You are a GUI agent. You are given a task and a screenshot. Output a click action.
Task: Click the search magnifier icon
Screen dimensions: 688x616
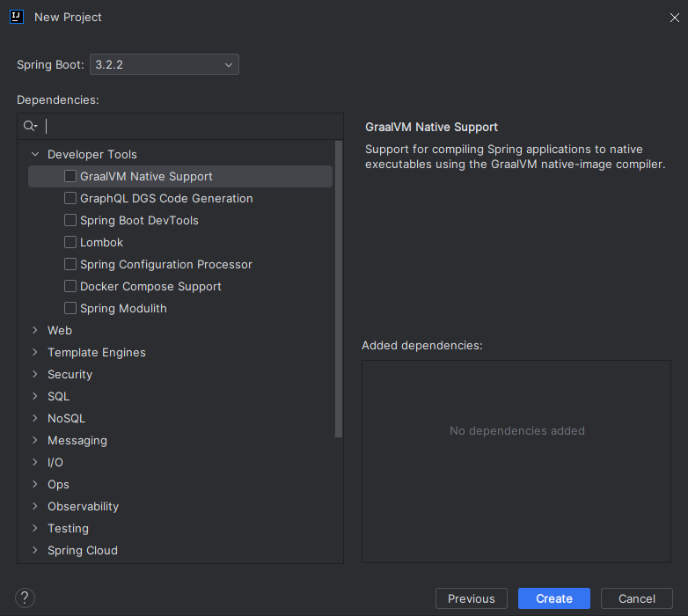(30, 127)
